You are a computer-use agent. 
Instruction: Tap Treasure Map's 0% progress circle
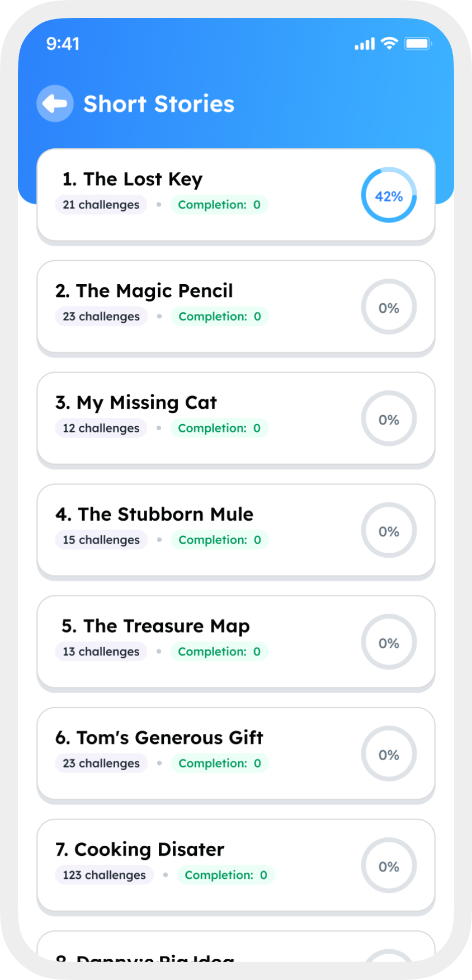pos(389,643)
